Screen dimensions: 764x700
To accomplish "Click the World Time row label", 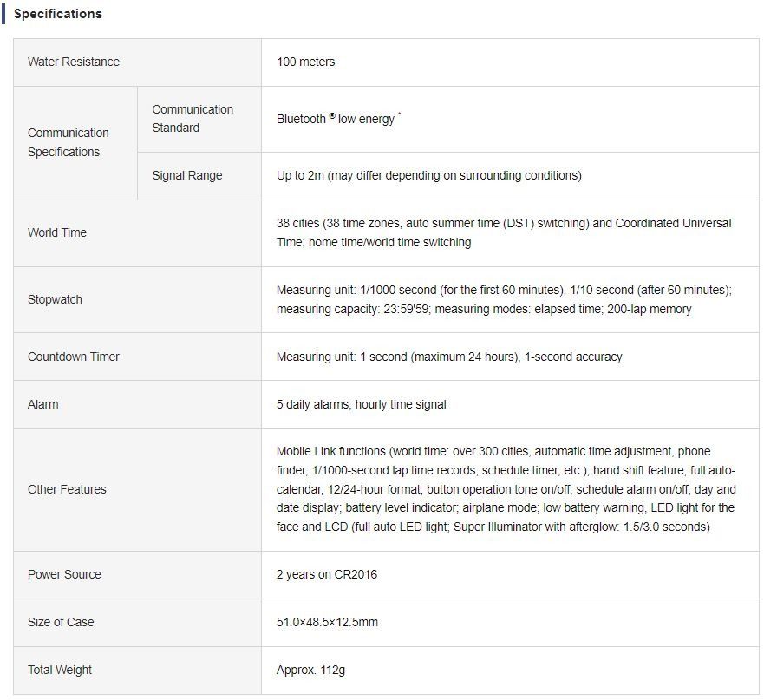I will (57, 232).
